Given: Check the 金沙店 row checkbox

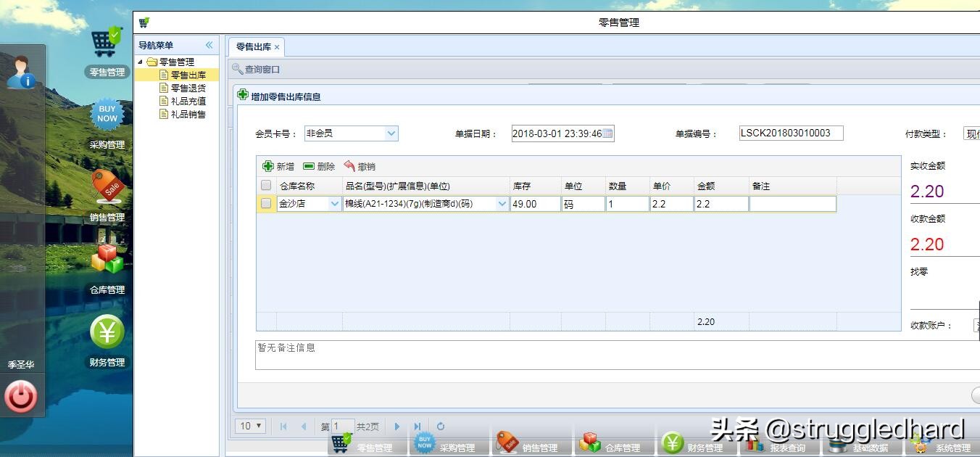Looking at the screenshot, I should [x=265, y=204].
